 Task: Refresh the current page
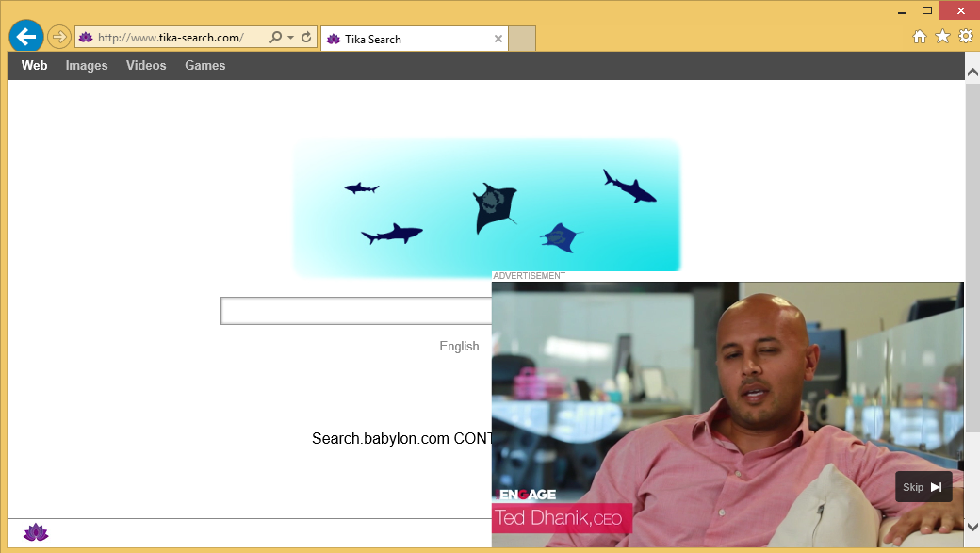pos(308,36)
